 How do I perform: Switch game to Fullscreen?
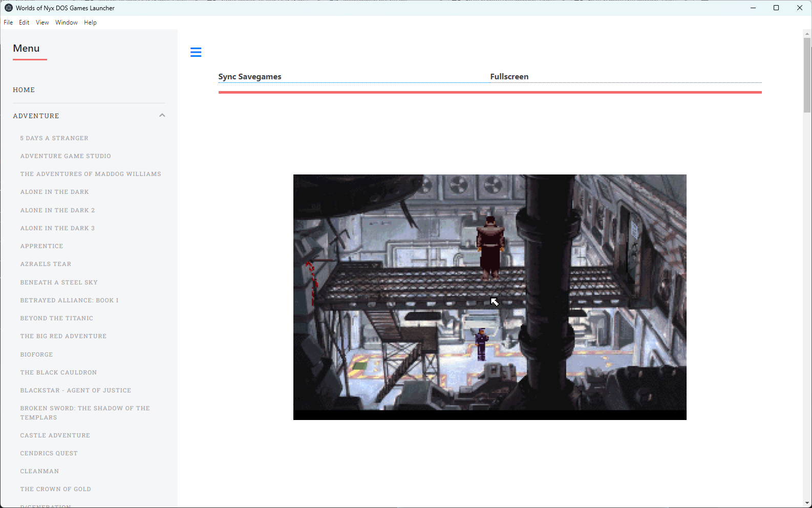[509, 77]
